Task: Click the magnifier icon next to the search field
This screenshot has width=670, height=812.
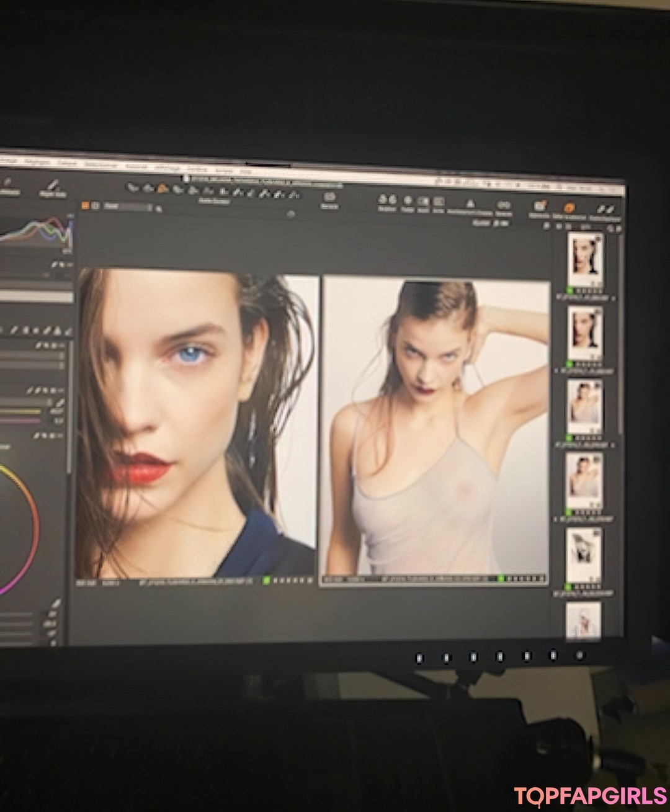Action: (x=159, y=210)
